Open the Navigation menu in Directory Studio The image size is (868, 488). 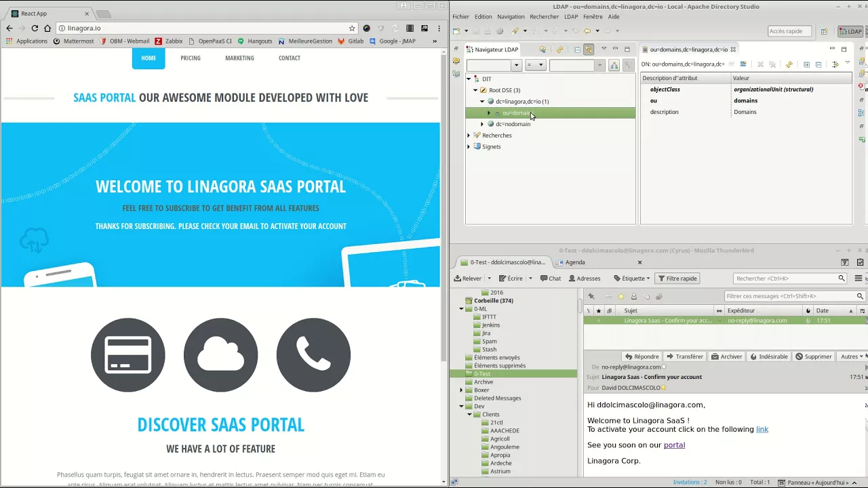511,17
